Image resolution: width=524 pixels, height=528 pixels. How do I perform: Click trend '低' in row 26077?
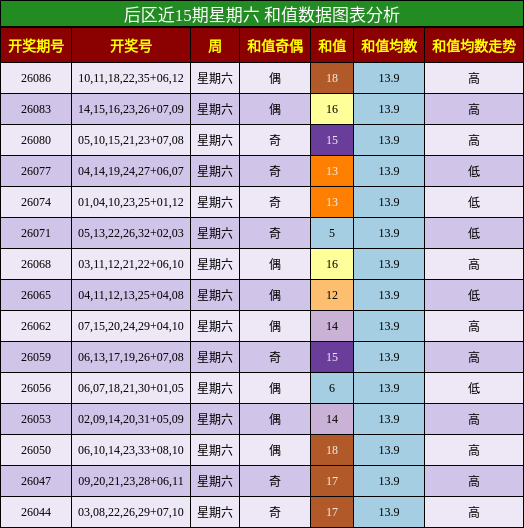[x=474, y=171]
